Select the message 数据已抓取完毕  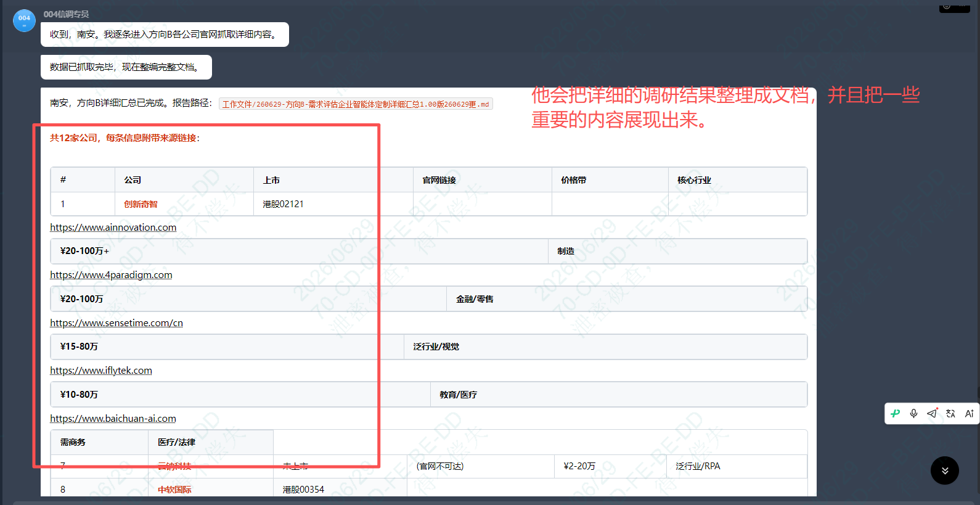126,67
